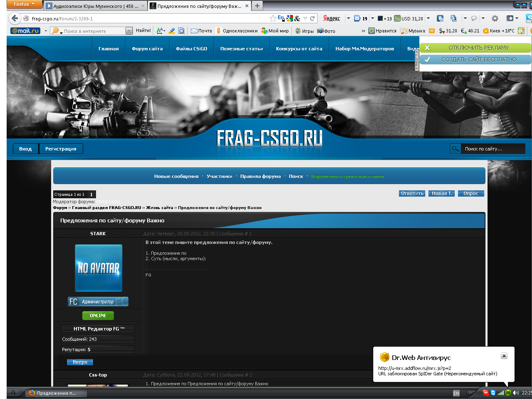Viewport: 532px width, 399px height.
Task: Open Форум сайта in the site menu
Action: click(147, 49)
